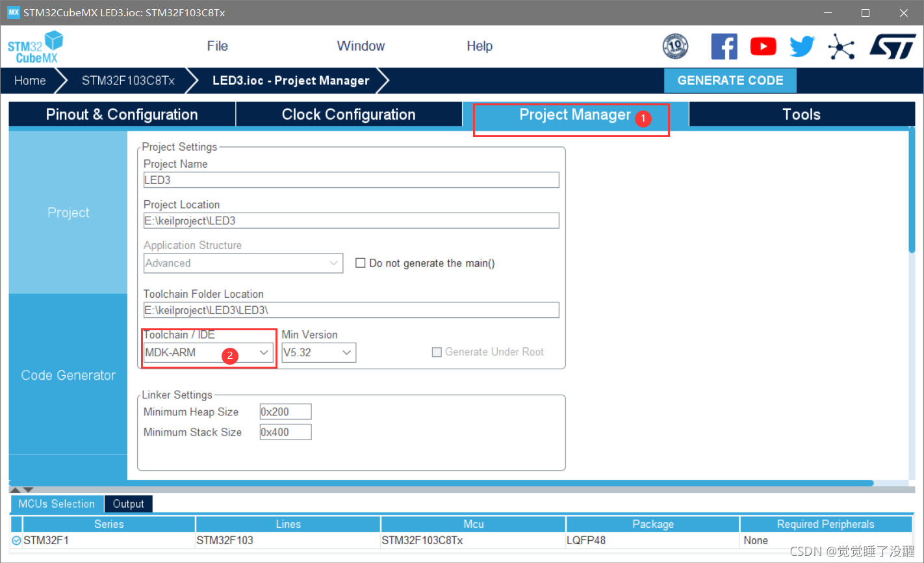
Task: Select the Output tab
Action: click(128, 504)
